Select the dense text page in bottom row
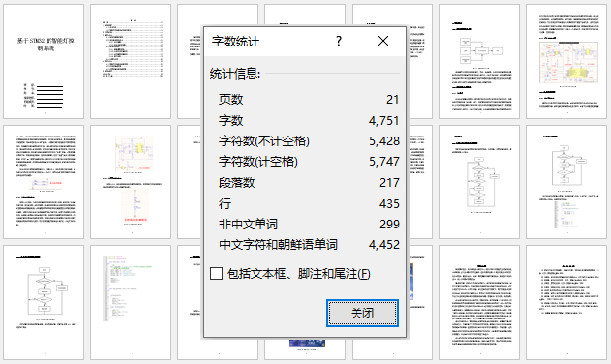611x364 pixels. point(479,303)
